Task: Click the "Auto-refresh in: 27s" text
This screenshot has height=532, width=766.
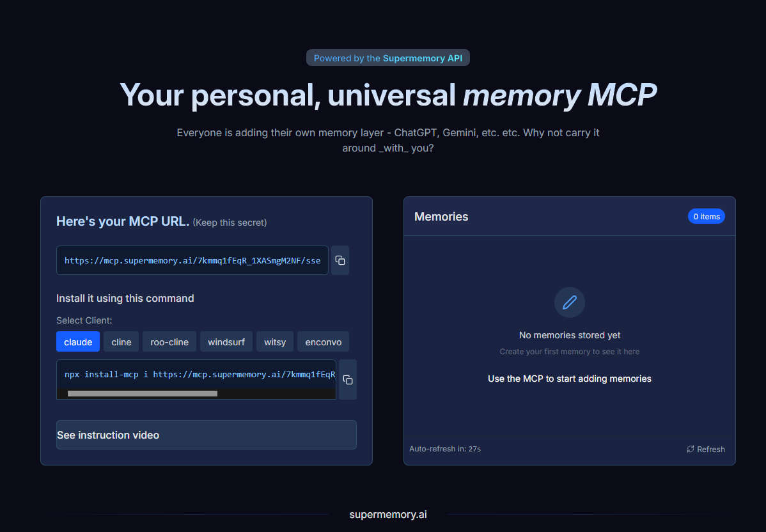Action: click(445, 449)
